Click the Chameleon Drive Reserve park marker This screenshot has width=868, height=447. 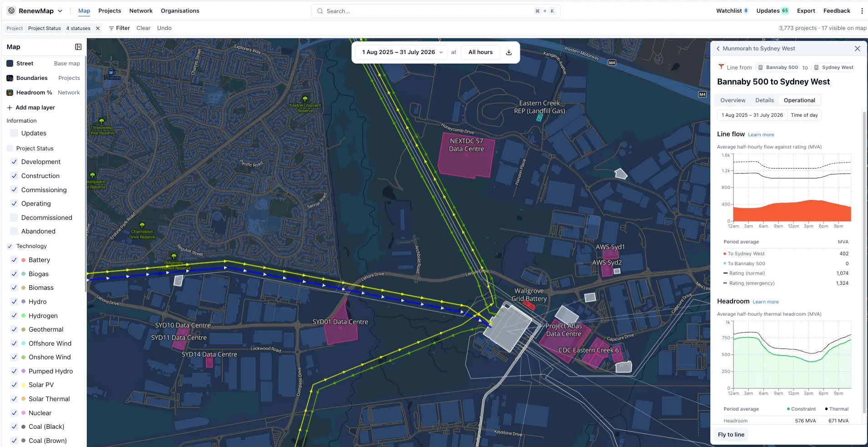(142, 225)
